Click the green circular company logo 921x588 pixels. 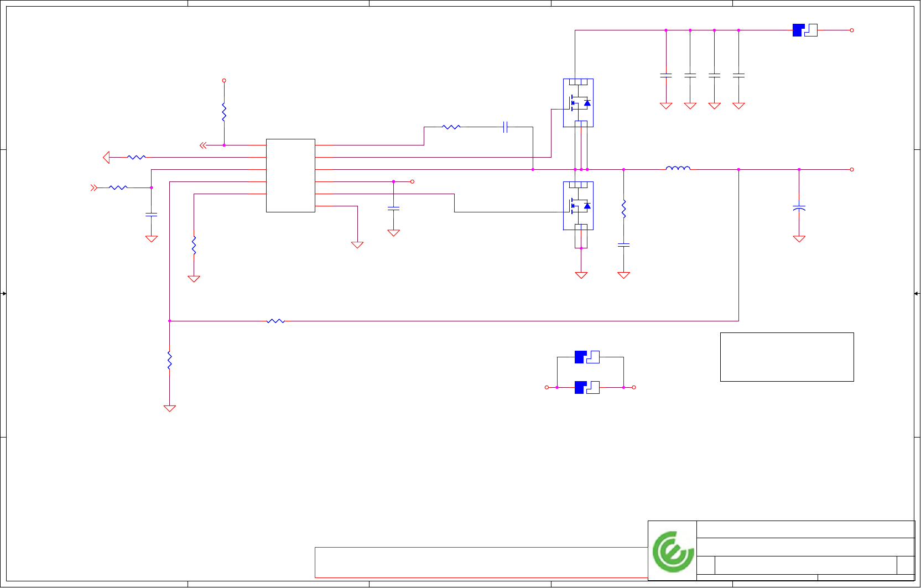(673, 551)
